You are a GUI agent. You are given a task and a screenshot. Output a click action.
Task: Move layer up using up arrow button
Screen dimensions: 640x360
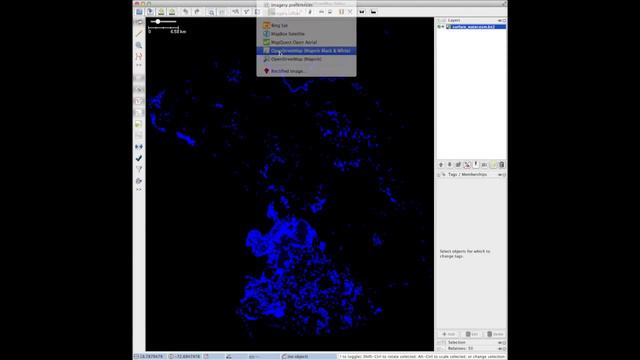(x=441, y=164)
